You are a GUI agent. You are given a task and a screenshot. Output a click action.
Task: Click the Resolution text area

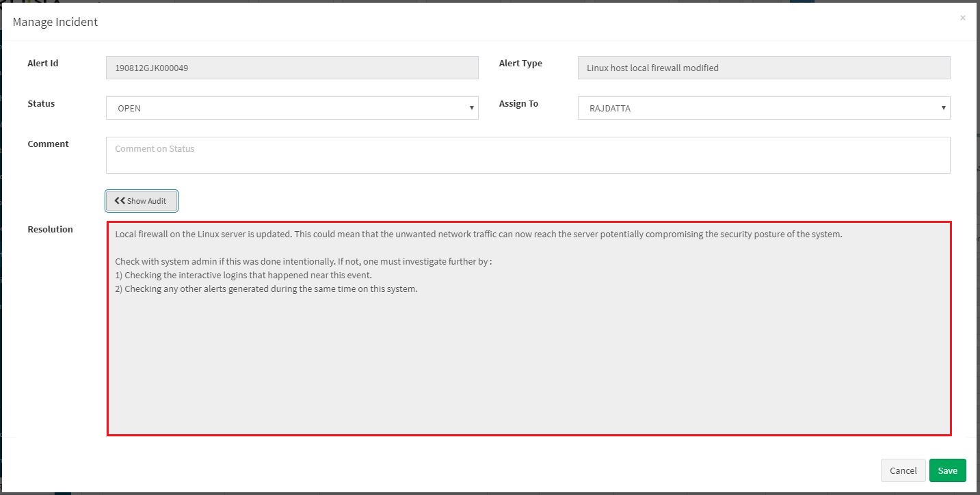pyautogui.click(x=529, y=328)
